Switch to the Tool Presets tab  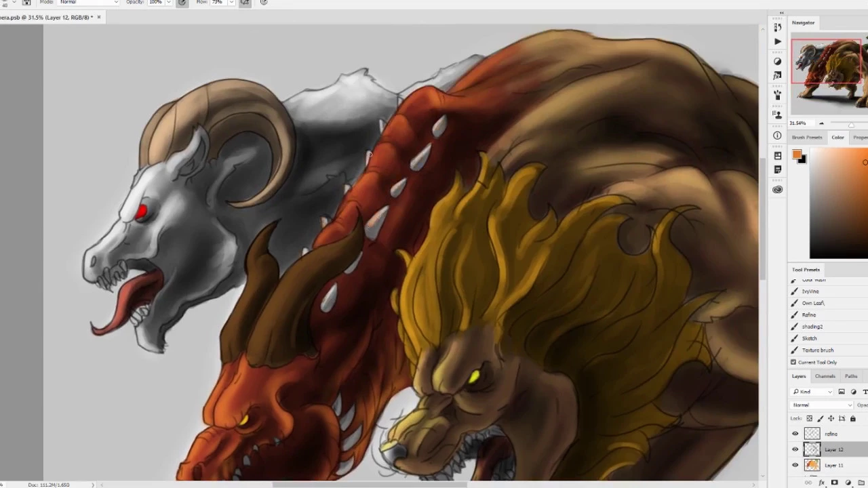[x=806, y=270]
